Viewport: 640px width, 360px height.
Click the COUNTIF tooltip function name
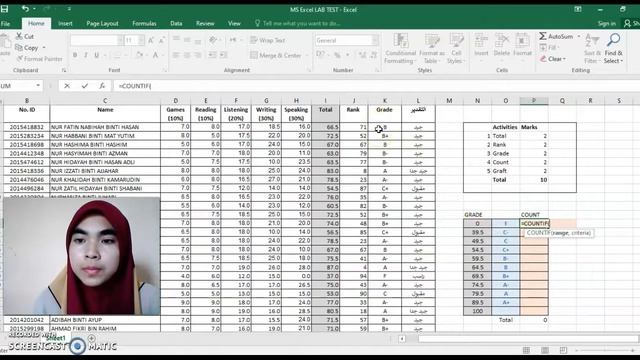point(537,233)
